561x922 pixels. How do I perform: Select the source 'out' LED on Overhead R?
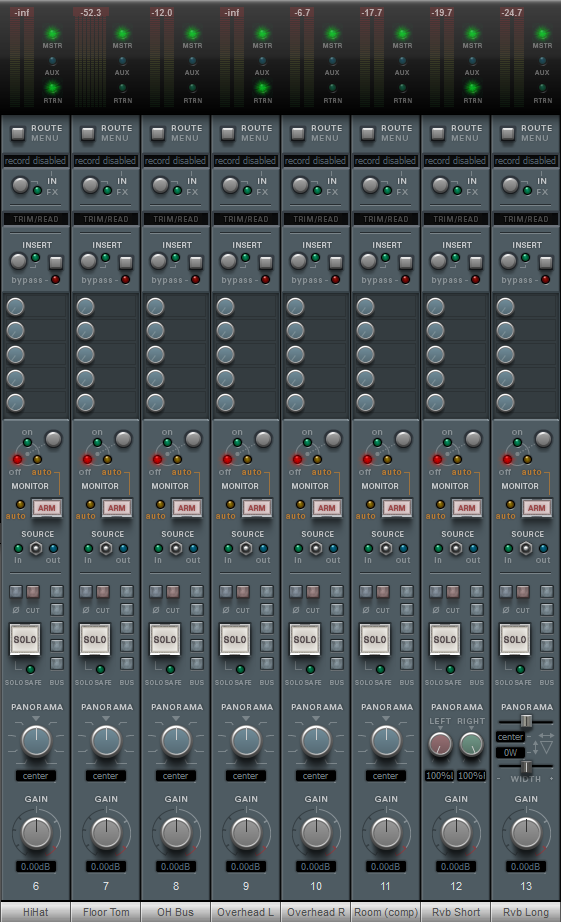pyautogui.click(x=333, y=549)
